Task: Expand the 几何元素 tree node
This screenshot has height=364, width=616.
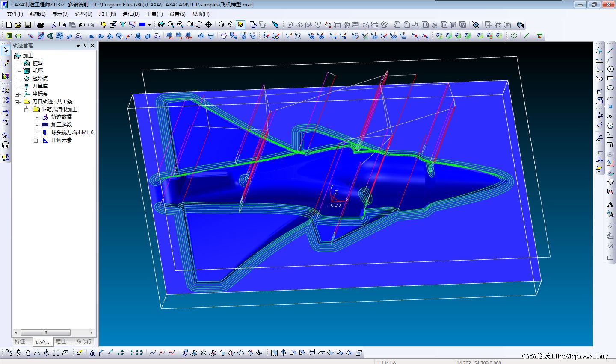Action: (36, 140)
